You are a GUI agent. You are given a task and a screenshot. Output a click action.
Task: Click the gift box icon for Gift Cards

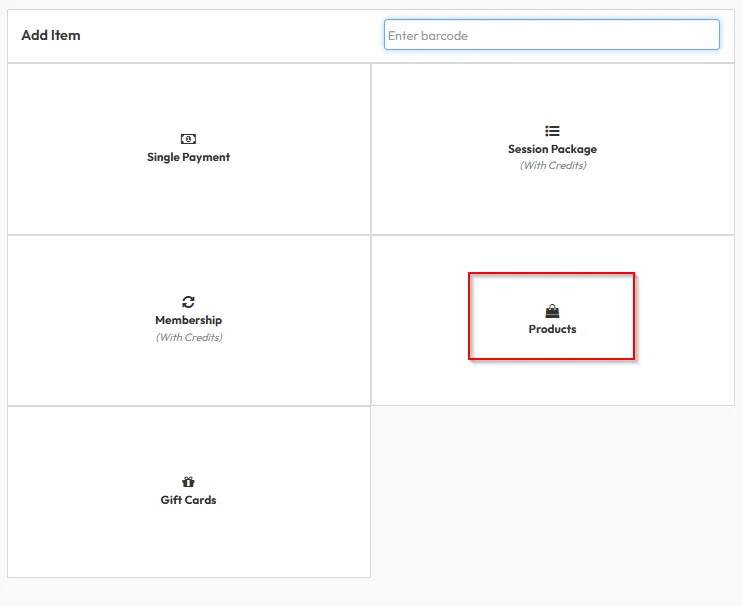point(188,482)
